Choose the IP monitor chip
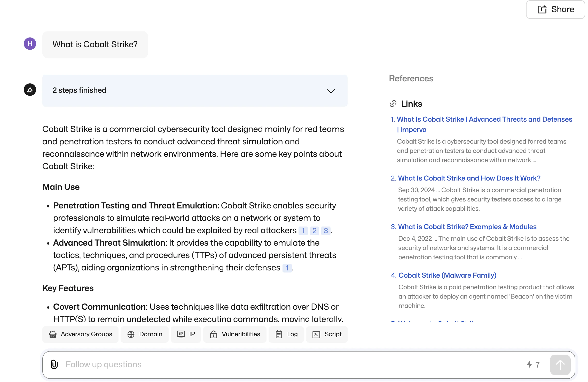The height and width of the screenshot is (382, 588). pyautogui.click(x=186, y=334)
